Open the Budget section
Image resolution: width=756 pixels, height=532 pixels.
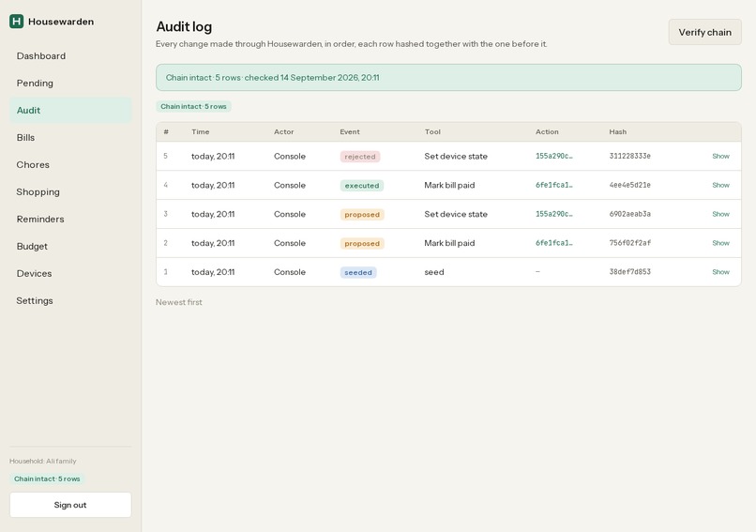pos(70,246)
